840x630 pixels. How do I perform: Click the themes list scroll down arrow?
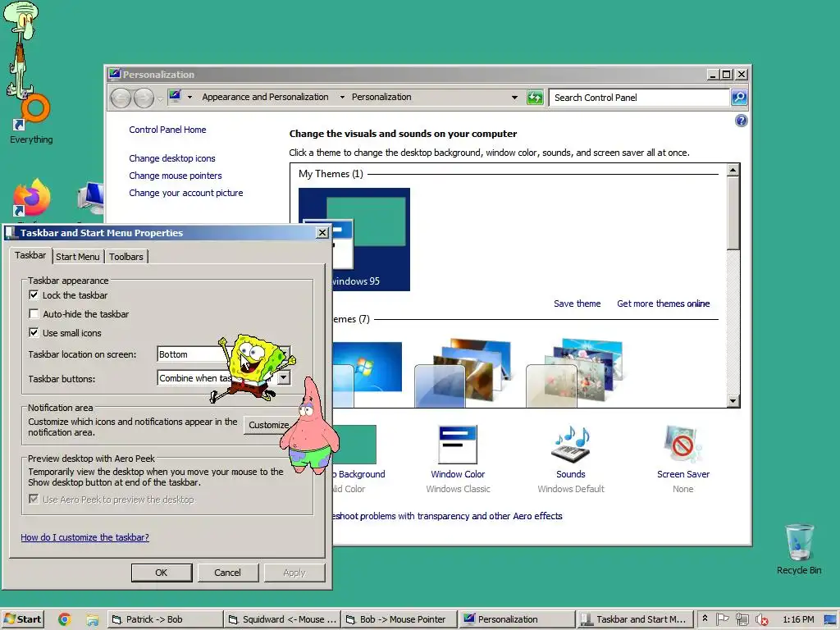(733, 400)
